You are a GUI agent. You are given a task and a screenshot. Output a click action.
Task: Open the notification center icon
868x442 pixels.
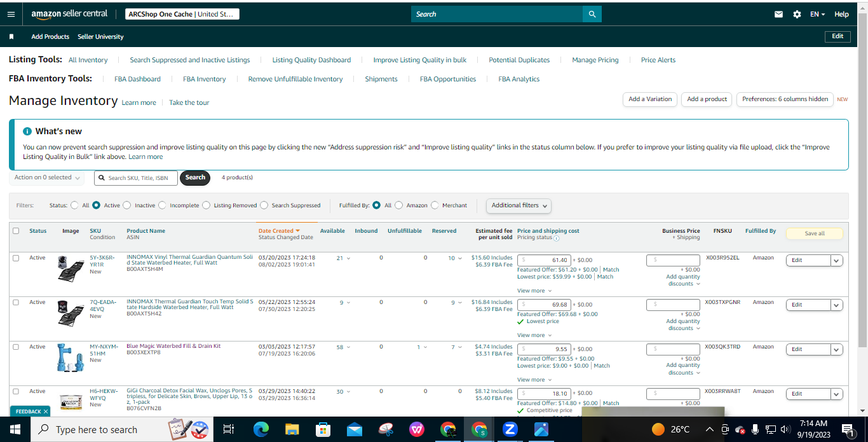(846, 430)
